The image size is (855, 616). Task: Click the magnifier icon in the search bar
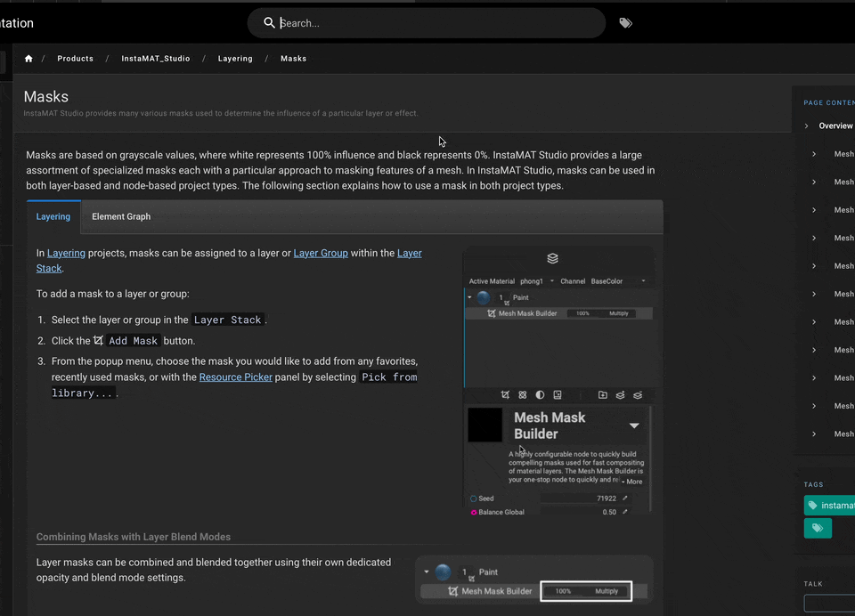pyautogui.click(x=269, y=23)
